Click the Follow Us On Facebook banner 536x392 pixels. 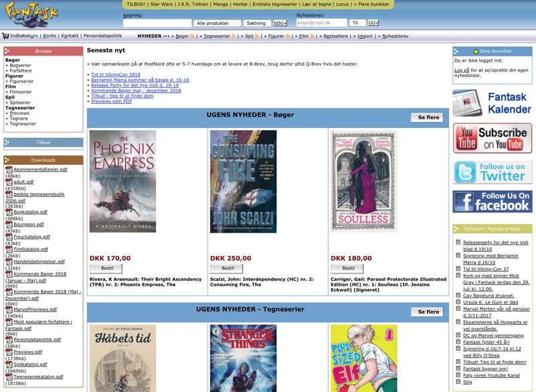[x=492, y=201]
